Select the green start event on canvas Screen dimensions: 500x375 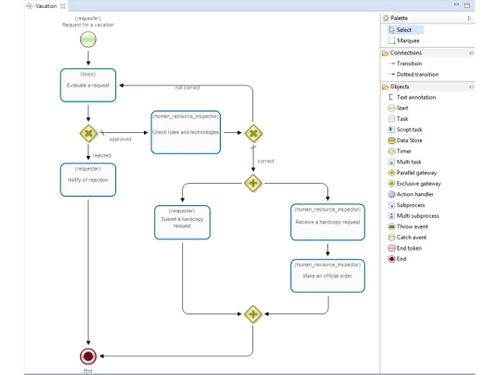(88, 39)
